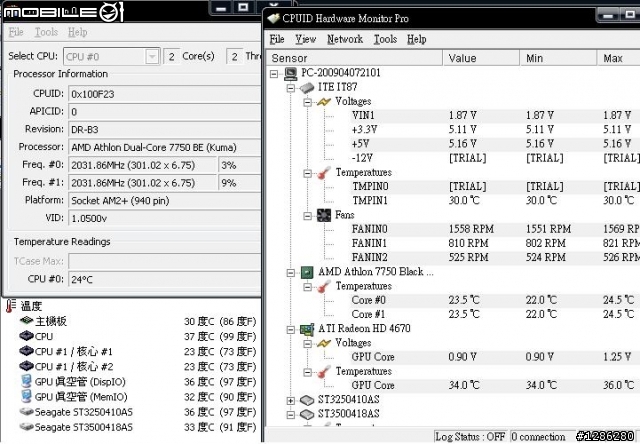Collapse Temperatures under ATI Radeon HD 4670
Viewport: 640px width, 444px height.
click(307, 372)
